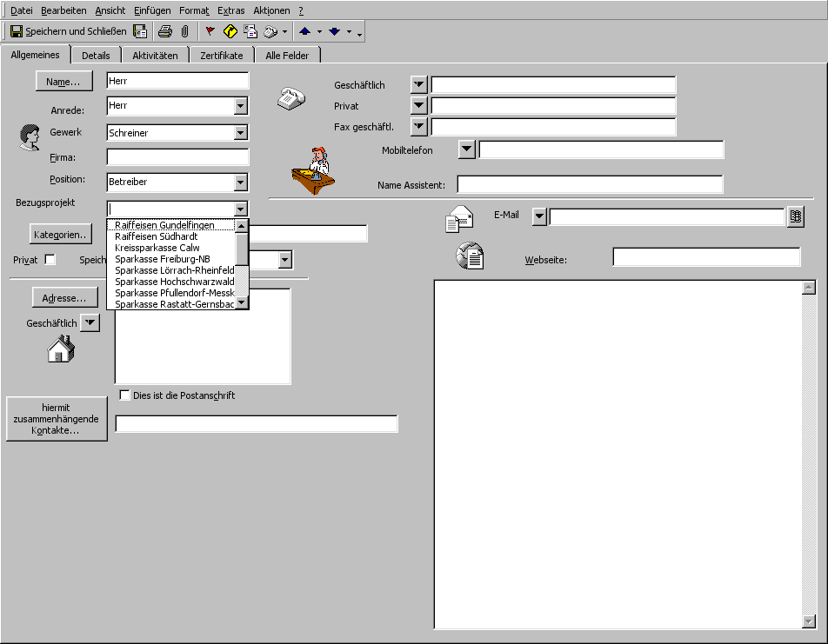This screenshot has height=644, width=828.
Task: Click the paperclip attach file icon
Action: [x=184, y=31]
